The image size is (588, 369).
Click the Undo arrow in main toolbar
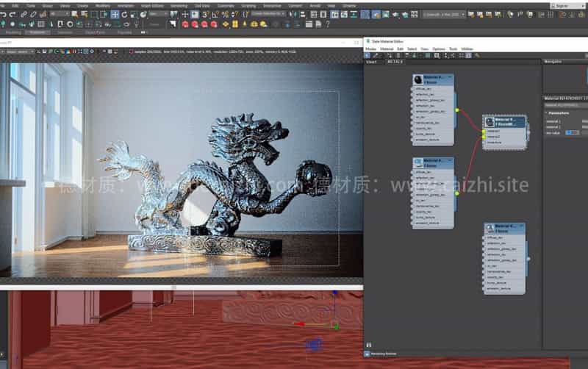click(x=4, y=14)
